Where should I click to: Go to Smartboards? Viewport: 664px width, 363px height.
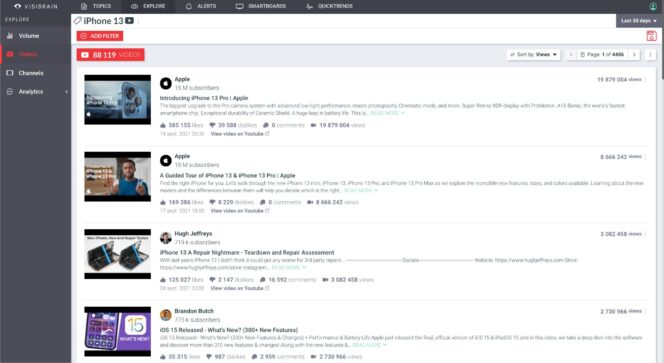(261, 6)
